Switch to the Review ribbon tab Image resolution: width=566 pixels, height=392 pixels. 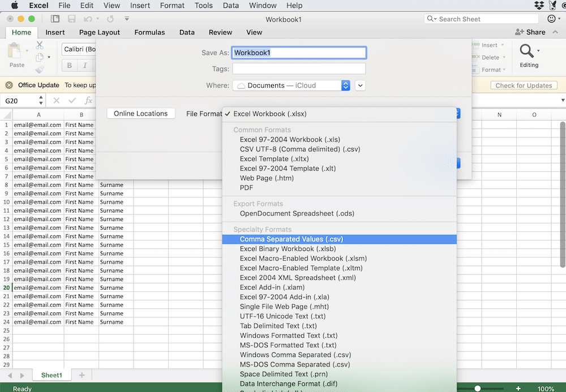(220, 32)
